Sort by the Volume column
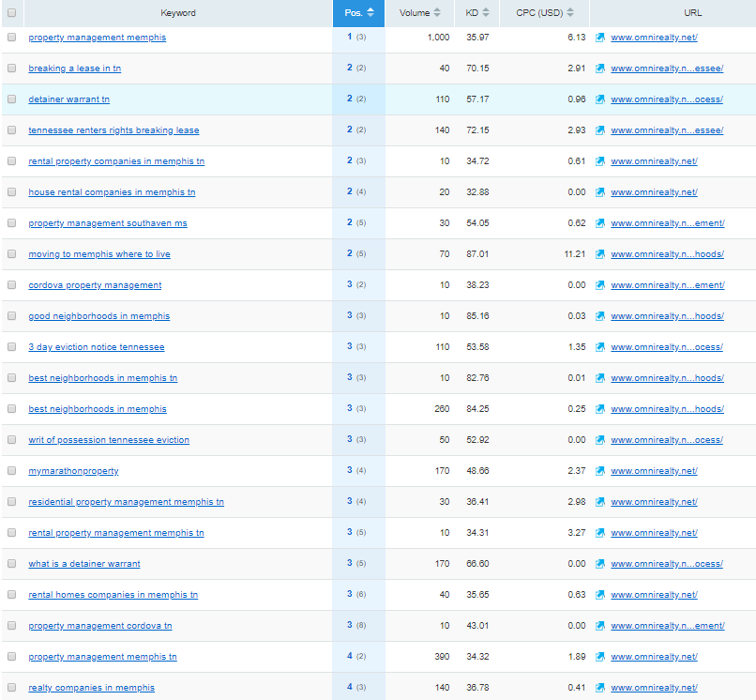756x700 pixels. click(419, 13)
